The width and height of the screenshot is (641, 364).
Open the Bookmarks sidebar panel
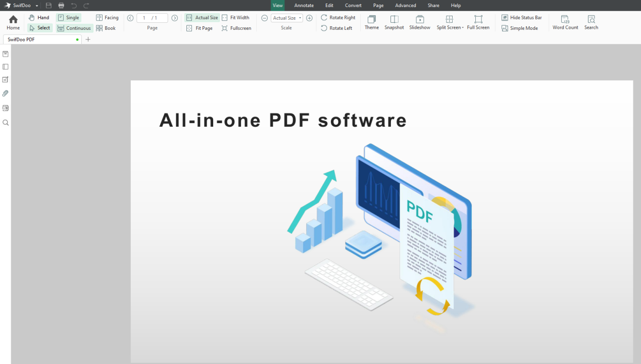click(x=6, y=54)
